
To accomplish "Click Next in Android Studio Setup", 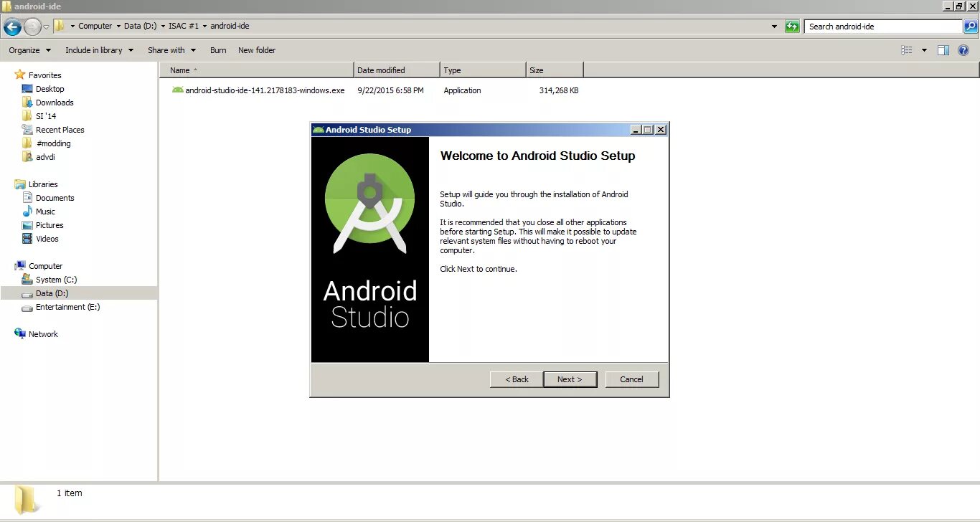I will click(570, 379).
